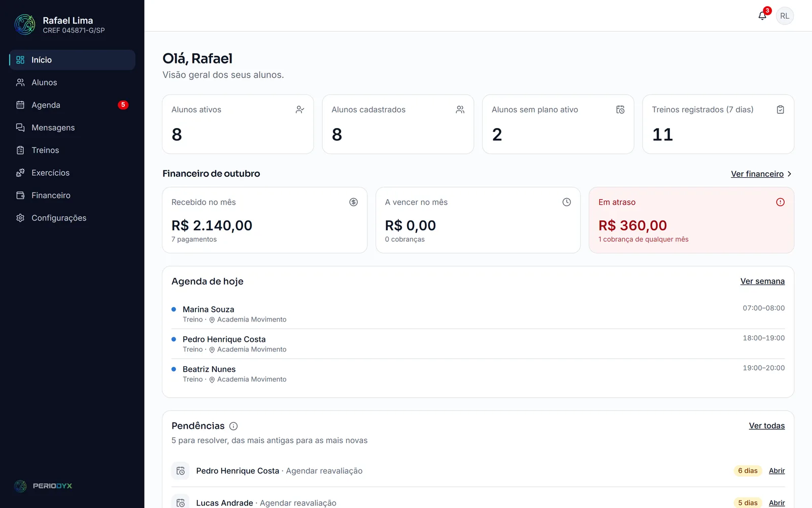Click the Financeiro wallet icon in sidebar
812x508 pixels.
pyautogui.click(x=20, y=195)
